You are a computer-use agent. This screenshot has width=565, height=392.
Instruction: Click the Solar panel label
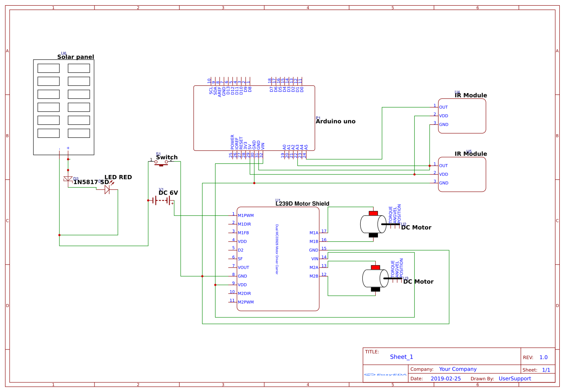[x=76, y=57]
